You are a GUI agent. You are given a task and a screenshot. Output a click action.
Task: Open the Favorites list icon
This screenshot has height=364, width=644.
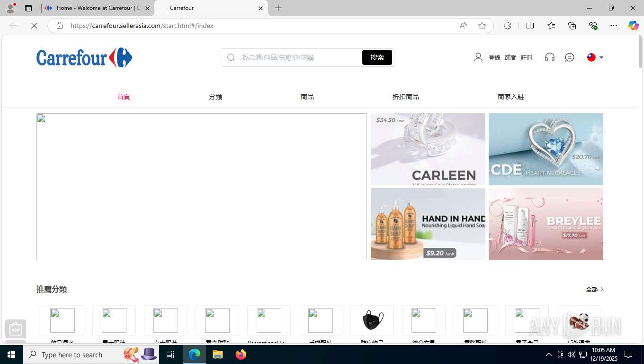click(551, 26)
